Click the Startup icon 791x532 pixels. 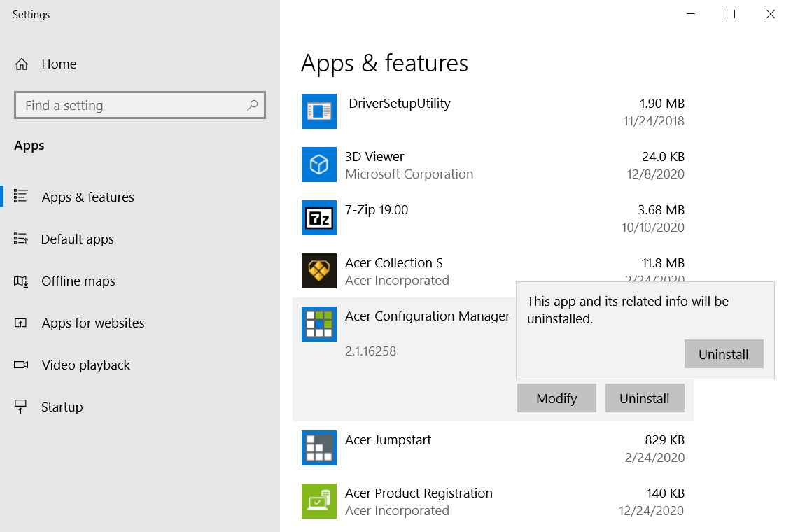[21, 407]
